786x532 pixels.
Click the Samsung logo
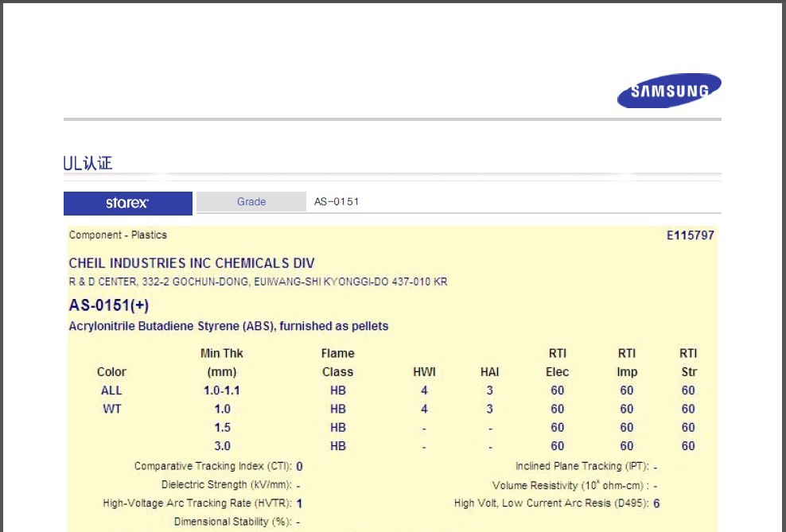669,91
